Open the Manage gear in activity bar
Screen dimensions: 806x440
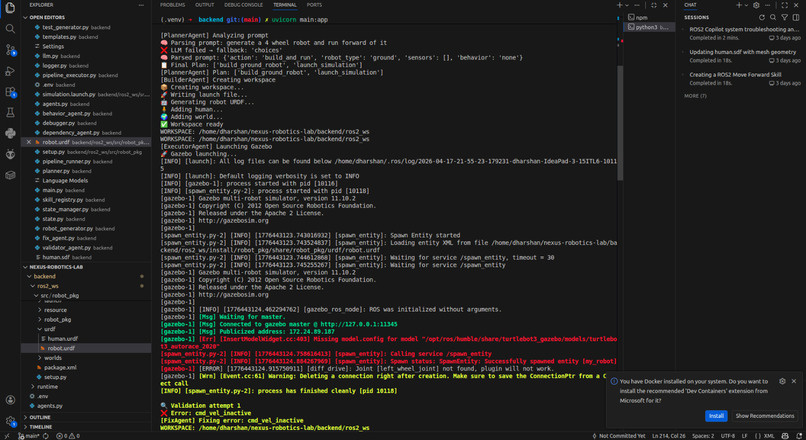[10, 420]
